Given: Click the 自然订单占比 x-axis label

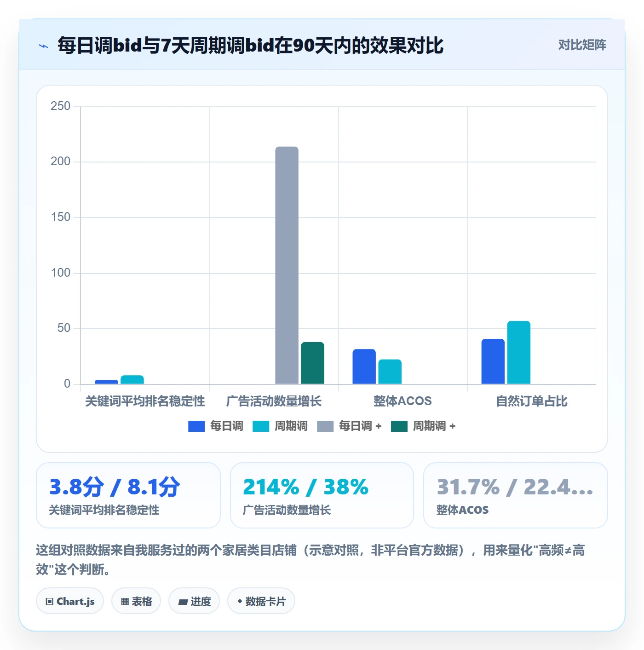Looking at the screenshot, I should (x=532, y=401).
